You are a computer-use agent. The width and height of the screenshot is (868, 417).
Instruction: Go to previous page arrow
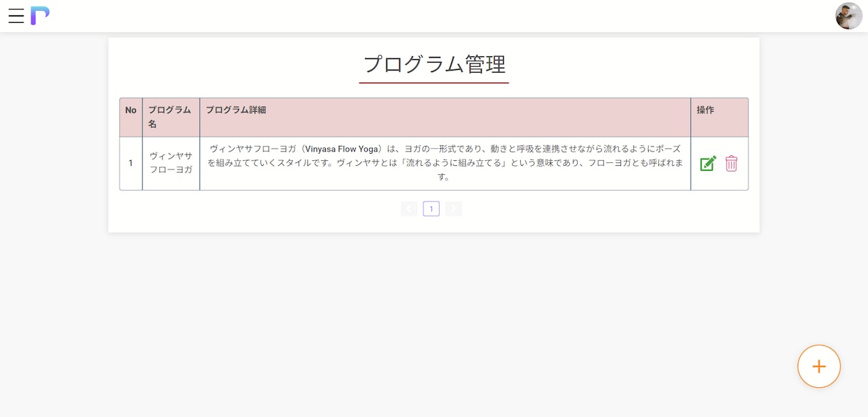point(408,208)
